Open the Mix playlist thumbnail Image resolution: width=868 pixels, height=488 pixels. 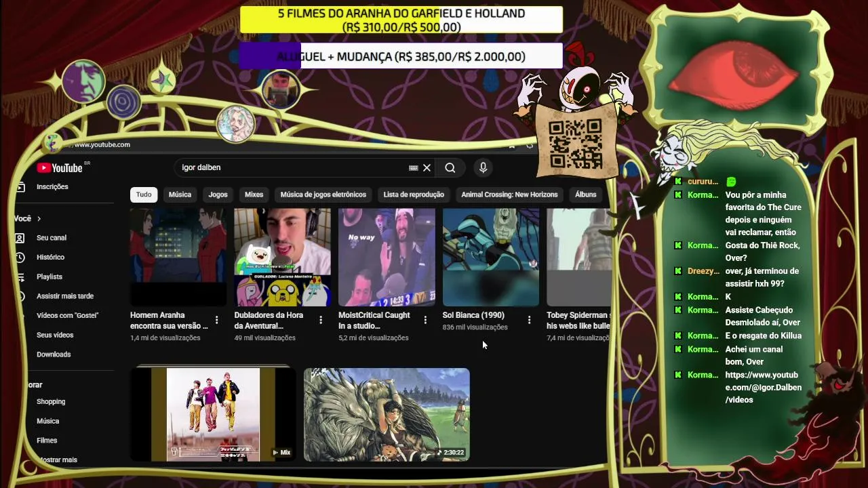(213, 415)
